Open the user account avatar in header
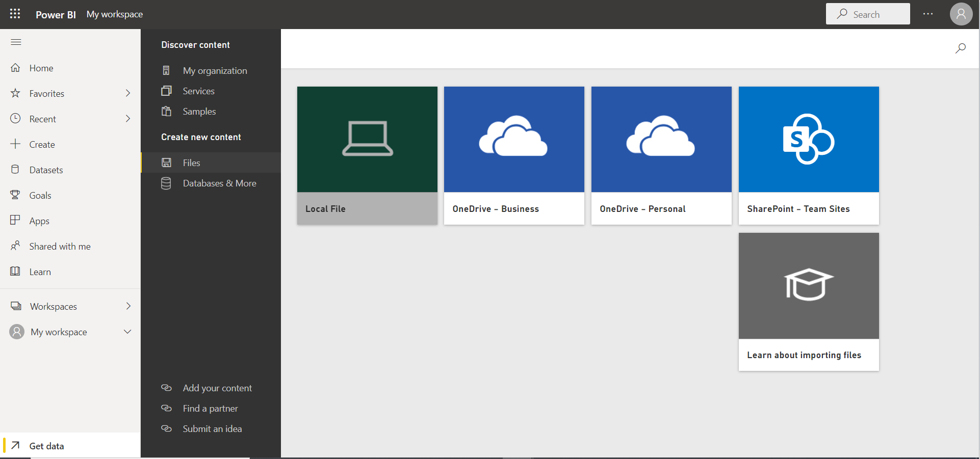Image resolution: width=980 pixels, height=459 pixels. click(x=961, y=14)
